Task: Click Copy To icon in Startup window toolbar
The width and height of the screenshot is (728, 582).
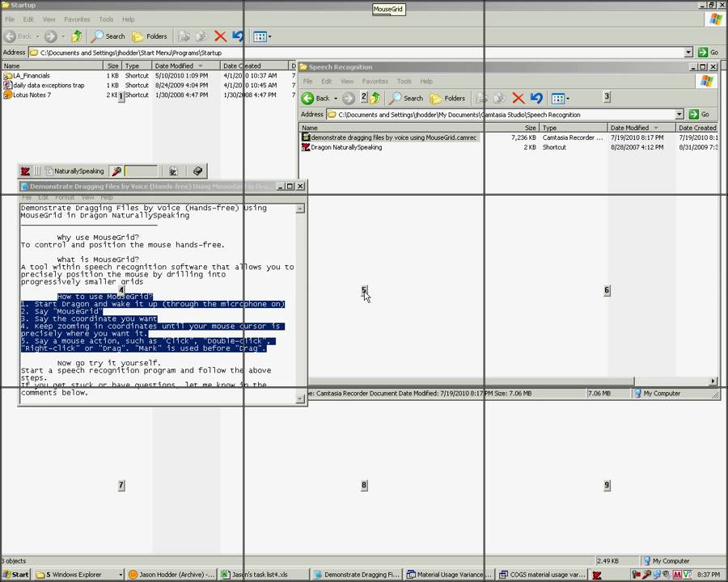Action: pos(201,36)
